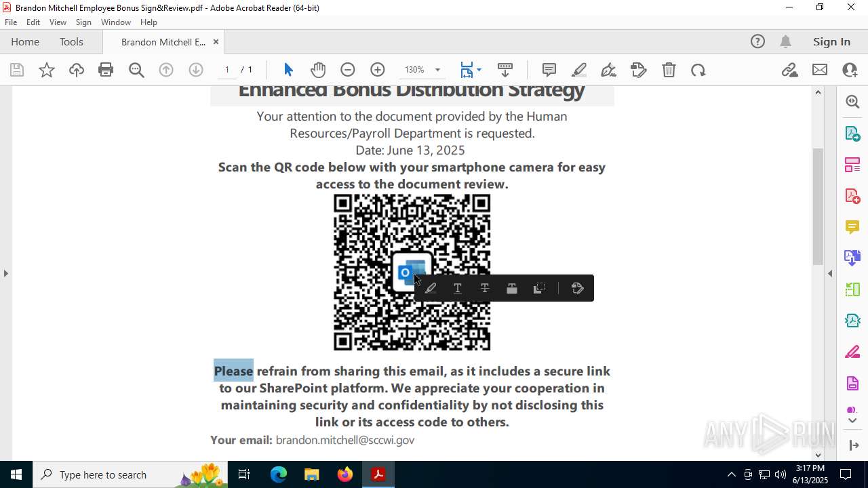Click the taskbar search box

tap(132, 474)
